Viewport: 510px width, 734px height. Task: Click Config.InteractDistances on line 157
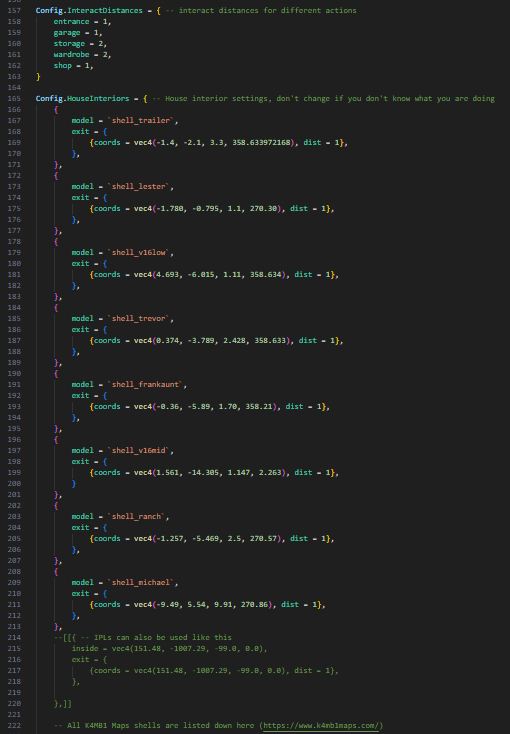[x=89, y=10]
